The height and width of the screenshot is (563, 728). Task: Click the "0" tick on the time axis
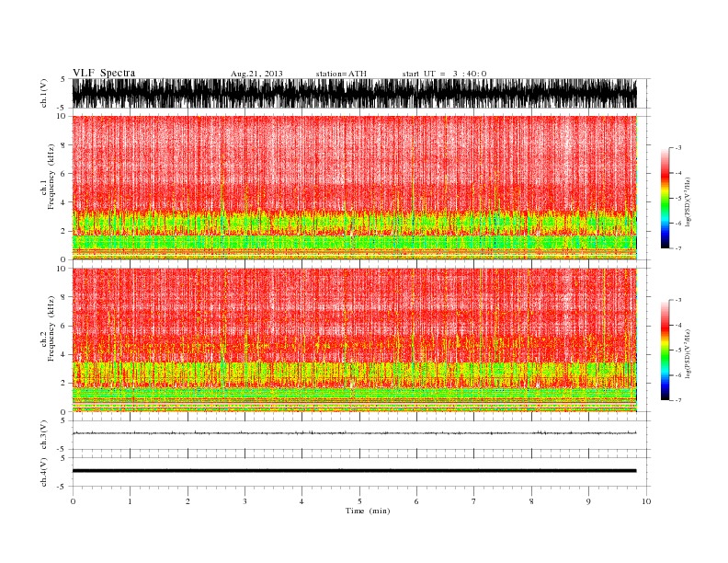click(73, 501)
